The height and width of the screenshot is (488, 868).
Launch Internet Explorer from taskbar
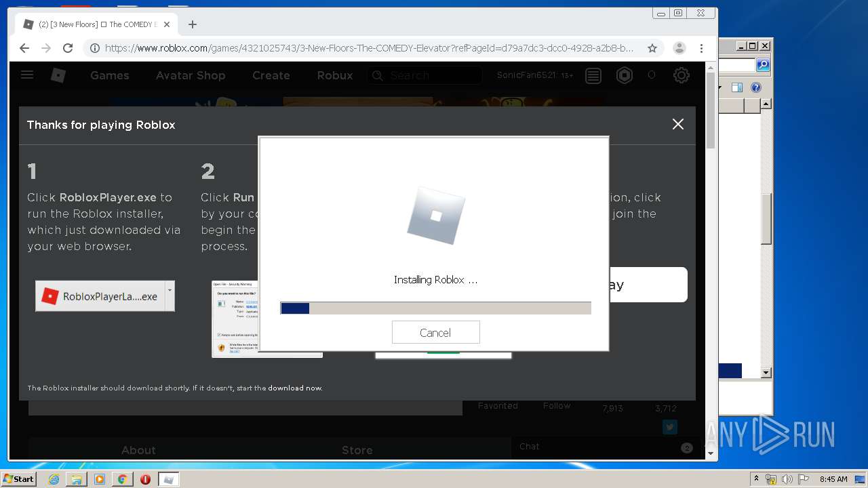pyautogui.click(x=54, y=479)
